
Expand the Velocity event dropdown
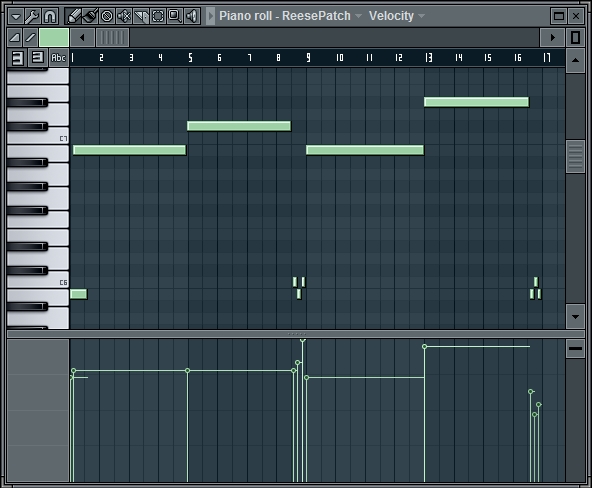396,16
